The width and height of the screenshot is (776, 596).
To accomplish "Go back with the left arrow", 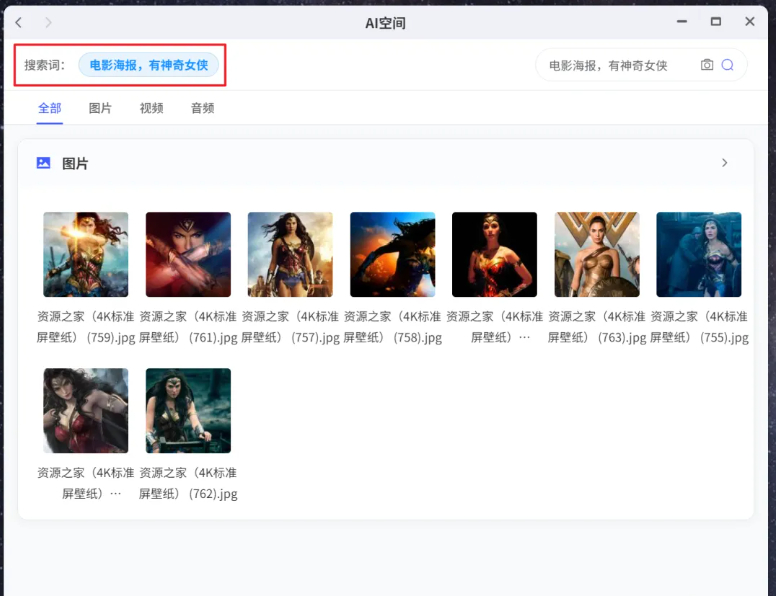I will (x=19, y=22).
